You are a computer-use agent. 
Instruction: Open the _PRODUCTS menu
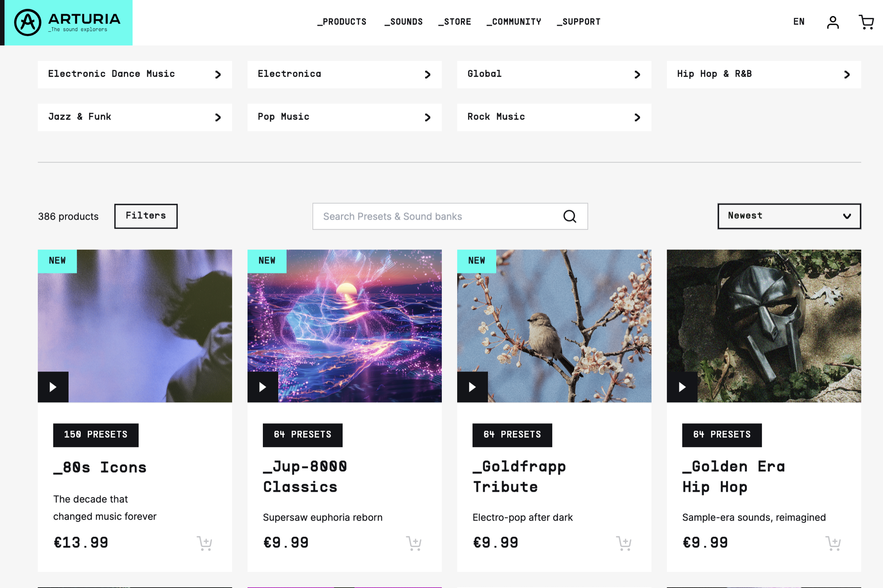(x=342, y=22)
